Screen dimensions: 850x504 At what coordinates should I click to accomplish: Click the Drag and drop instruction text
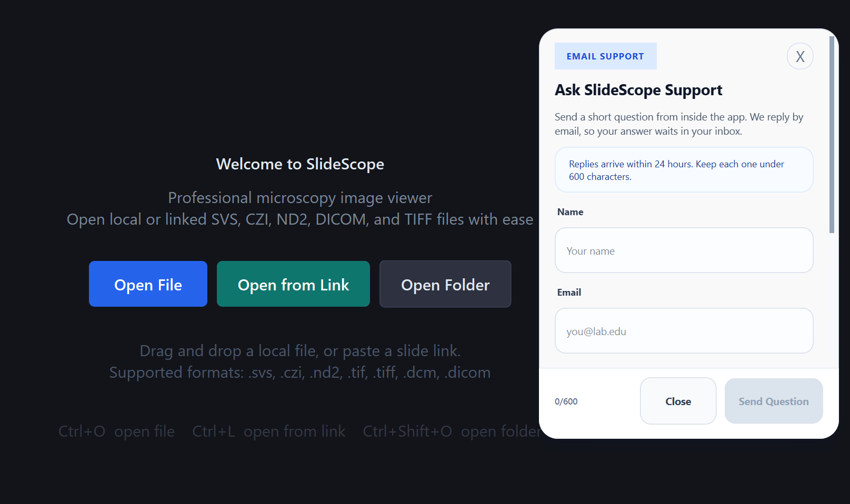300,351
